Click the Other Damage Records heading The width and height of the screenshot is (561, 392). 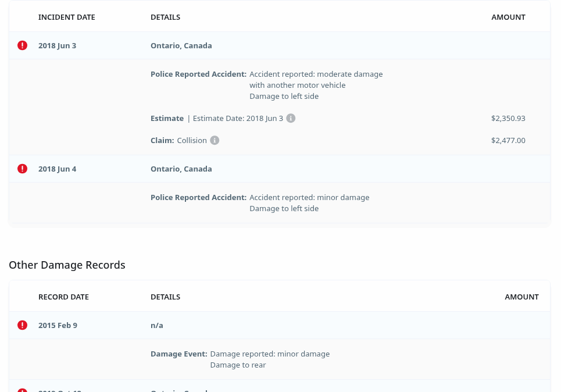click(x=67, y=265)
